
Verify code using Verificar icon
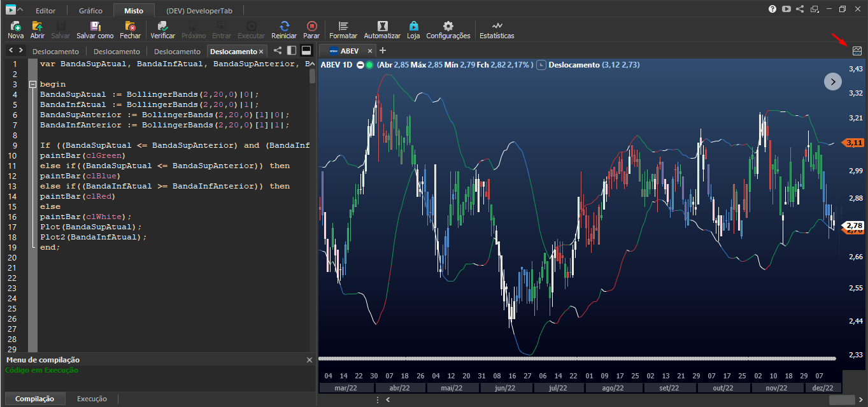pos(162,27)
